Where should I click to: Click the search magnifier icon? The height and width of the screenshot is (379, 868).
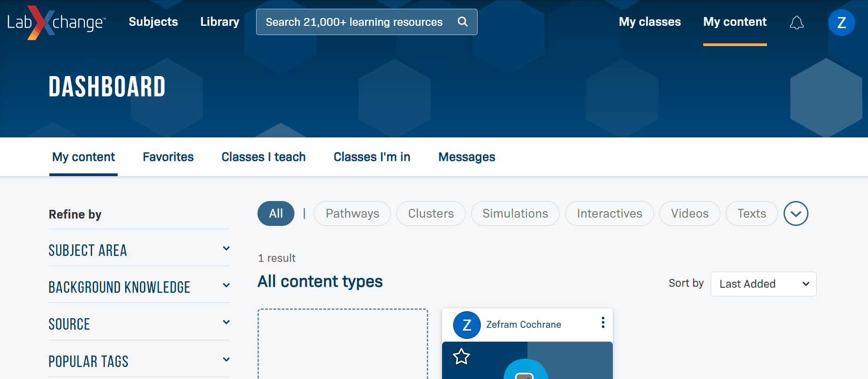click(x=462, y=22)
